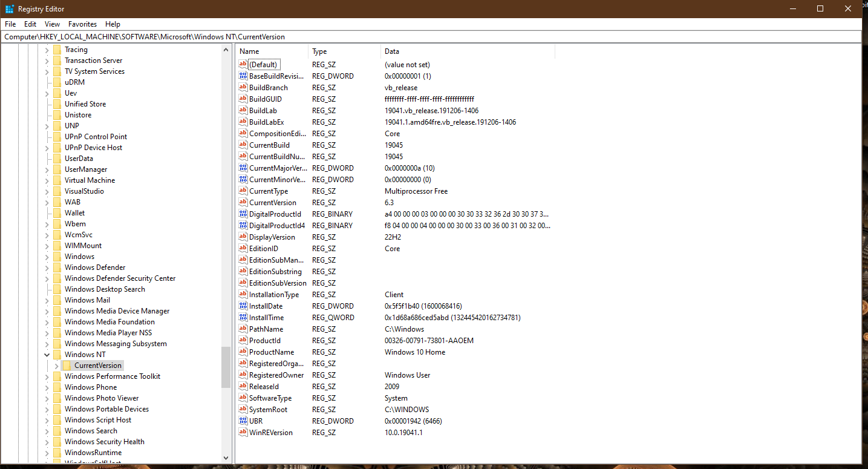Image resolution: width=868 pixels, height=469 pixels.
Task: Click the Windows Defender folder icon
Action: pyautogui.click(x=57, y=267)
